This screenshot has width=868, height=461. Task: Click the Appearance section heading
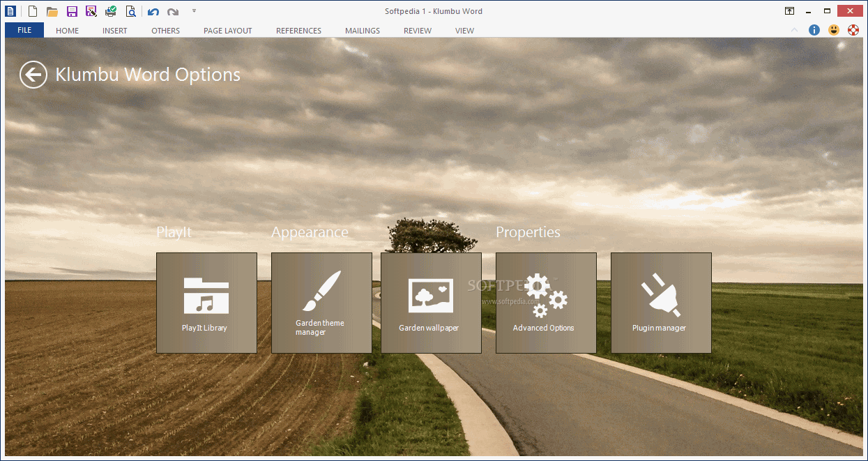[310, 232]
